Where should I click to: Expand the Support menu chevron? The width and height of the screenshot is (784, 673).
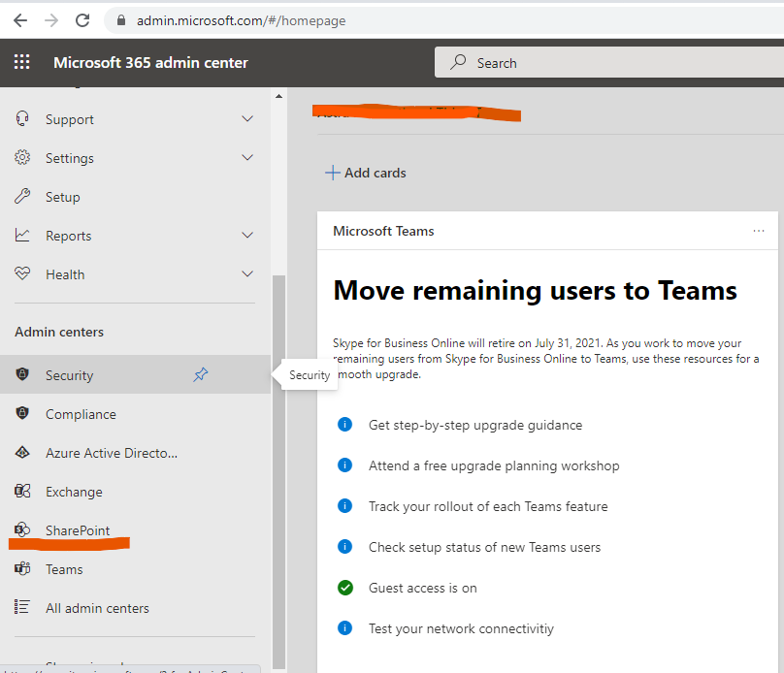(247, 119)
